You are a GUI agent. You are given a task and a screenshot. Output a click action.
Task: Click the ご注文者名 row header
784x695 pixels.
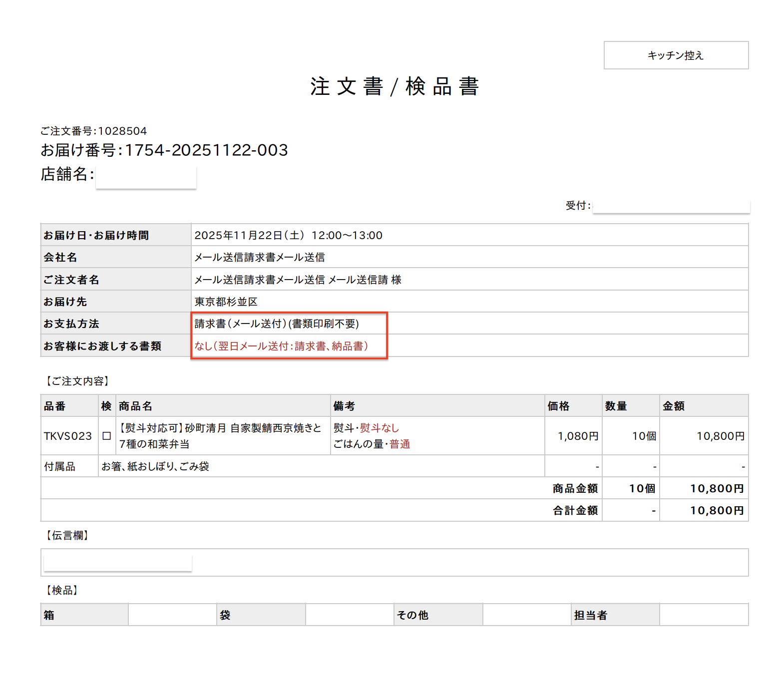coord(116,280)
